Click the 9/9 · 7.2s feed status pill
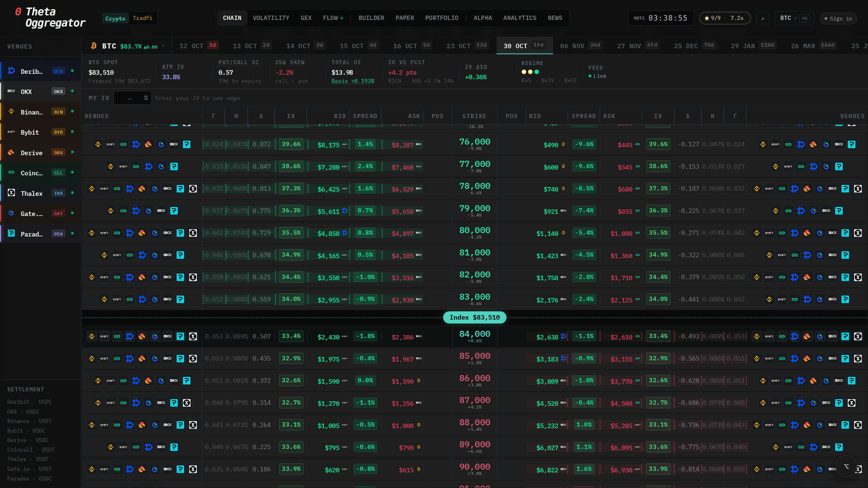Screen dimensions: 868x488 (725, 18)
